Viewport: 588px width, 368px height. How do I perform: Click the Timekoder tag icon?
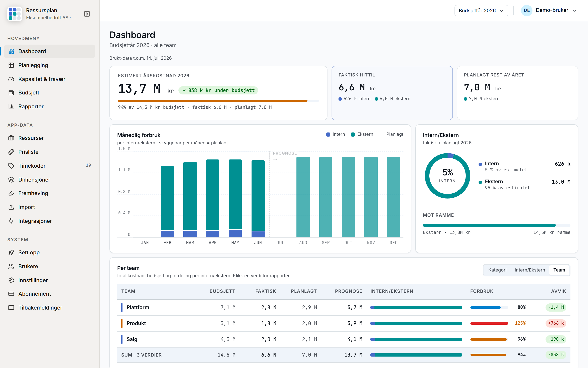[11, 166]
